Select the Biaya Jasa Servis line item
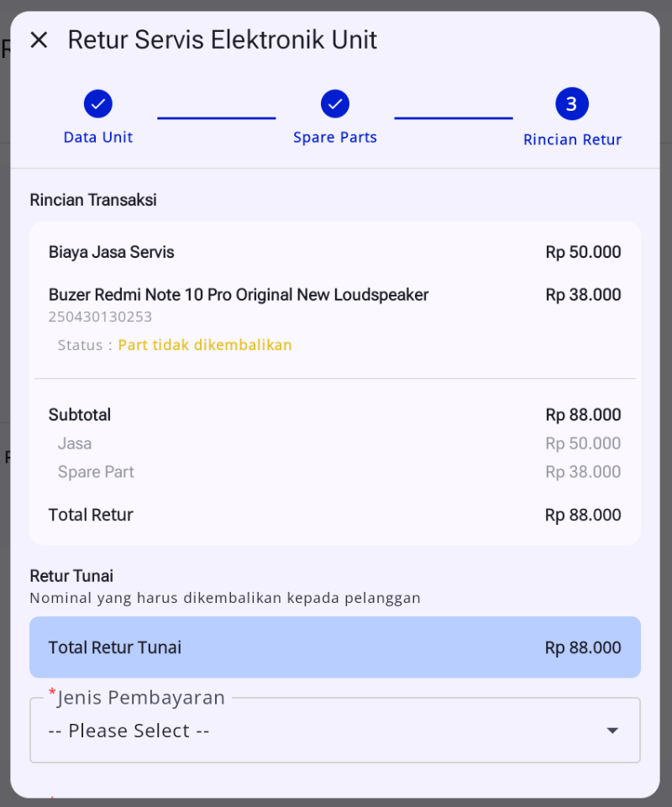Image resolution: width=672 pixels, height=807 pixels. [112, 252]
